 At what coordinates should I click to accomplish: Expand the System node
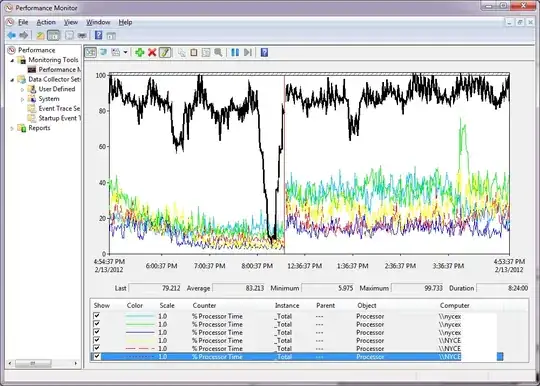23,99
